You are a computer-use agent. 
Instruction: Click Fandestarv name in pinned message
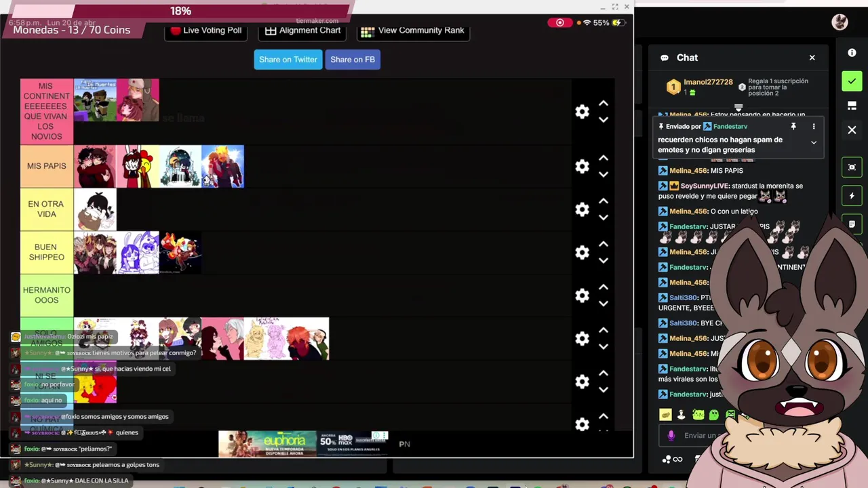coord(730,127)
